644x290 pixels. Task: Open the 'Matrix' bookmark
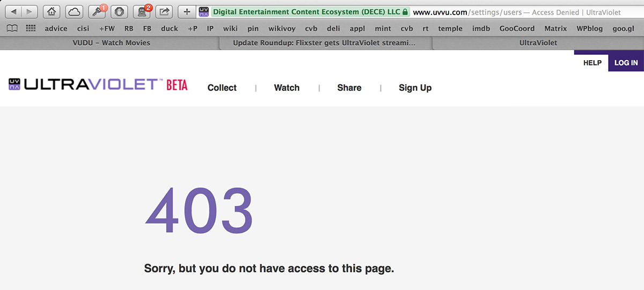point(555,28)
